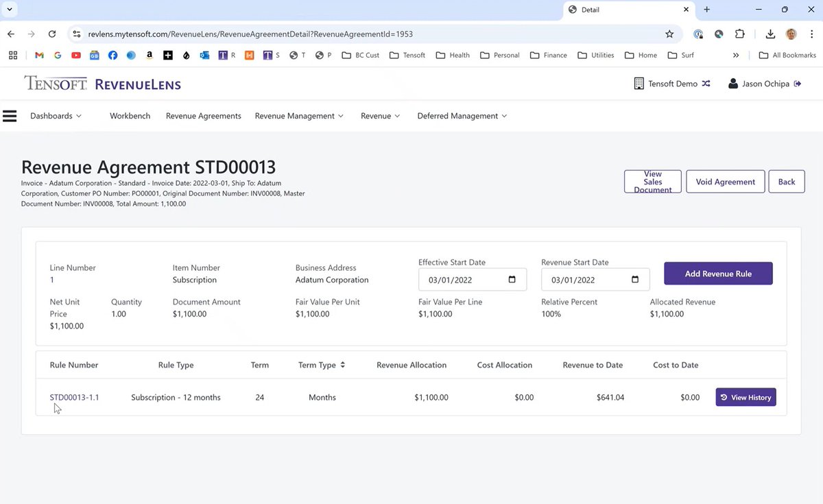Open the browser extensions puzzle icon
Screen dimensions: 823x504
pos(740,33)
